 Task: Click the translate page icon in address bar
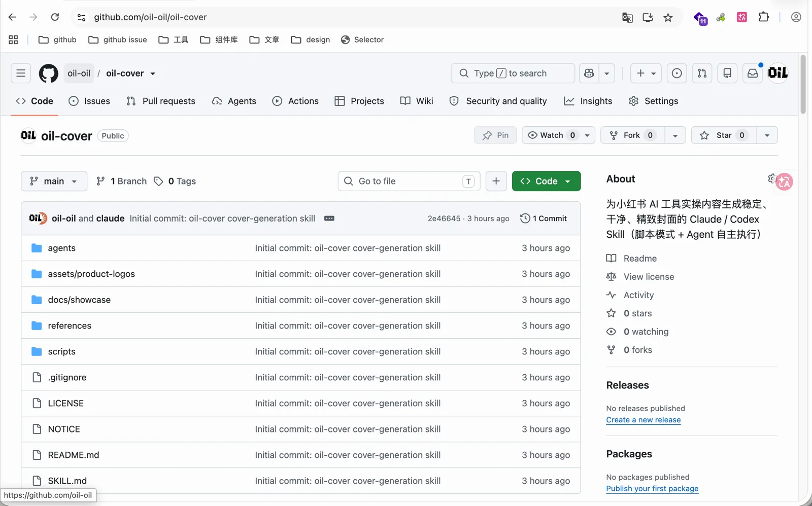click(627, 18)
